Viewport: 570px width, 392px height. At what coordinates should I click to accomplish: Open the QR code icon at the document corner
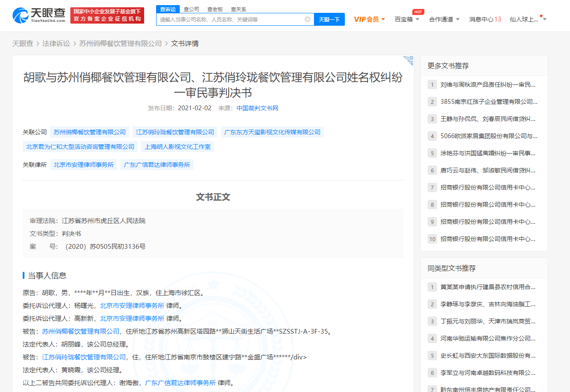(x=408, y=60)
